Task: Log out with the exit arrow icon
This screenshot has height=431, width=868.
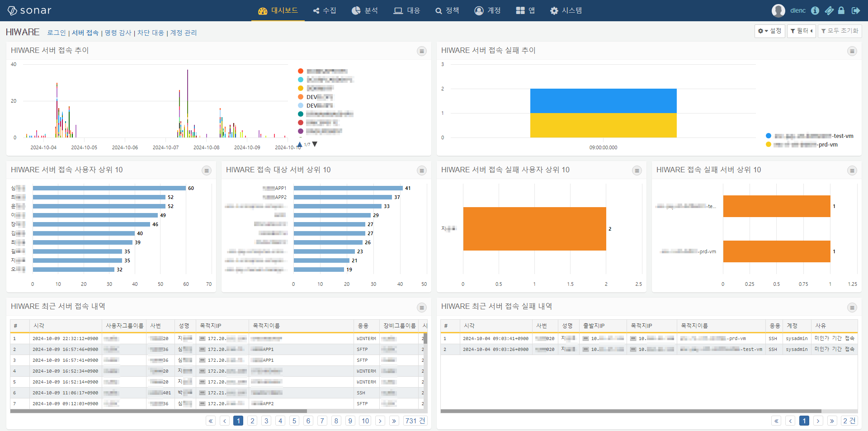Action: pos(855,10)
